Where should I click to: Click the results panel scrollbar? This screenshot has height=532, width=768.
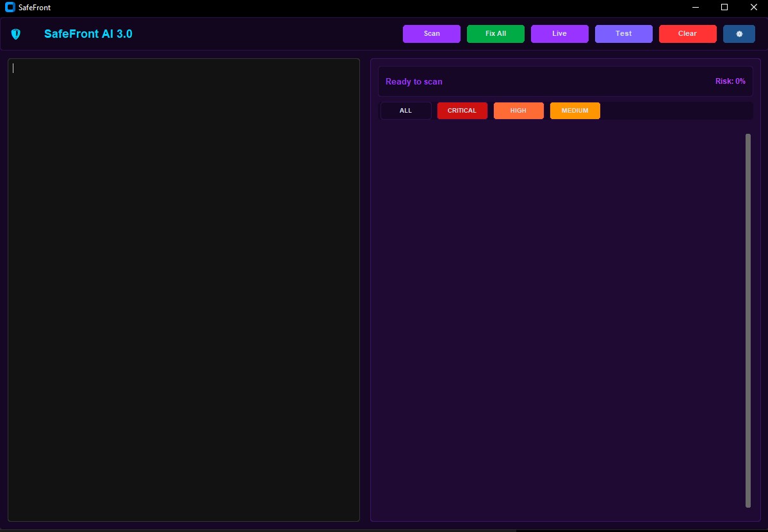tap(748, 320)
